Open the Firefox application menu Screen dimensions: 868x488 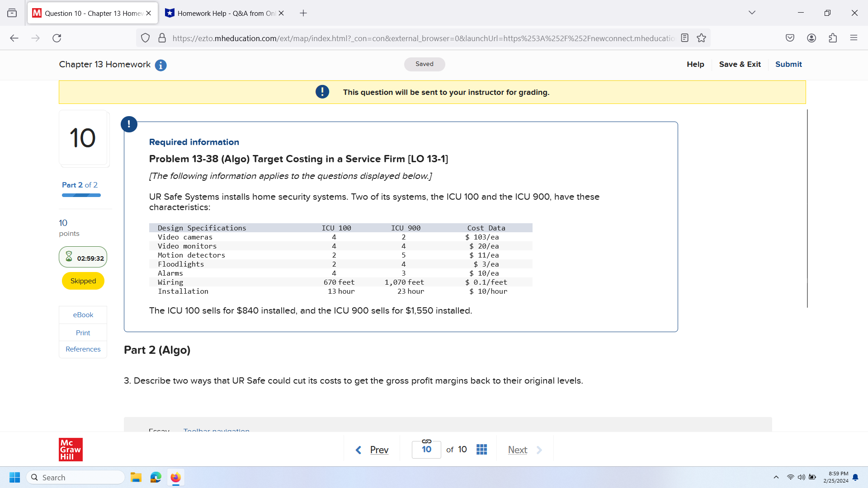854,38
